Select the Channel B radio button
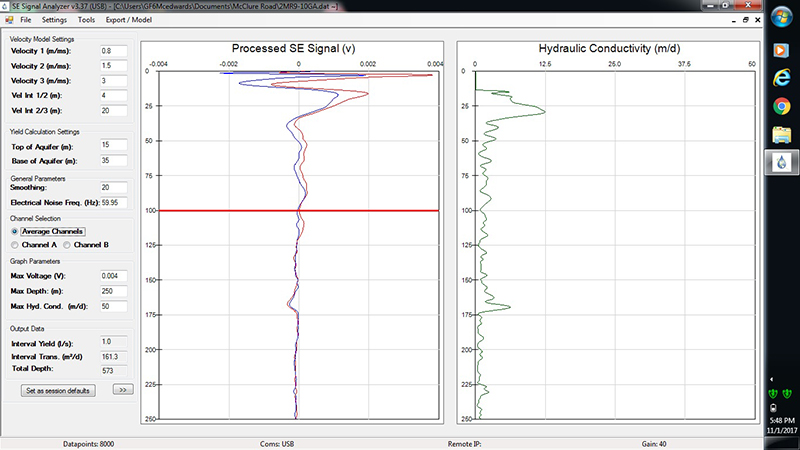This screenshot has height=450, width=800. tap(67, 245)
